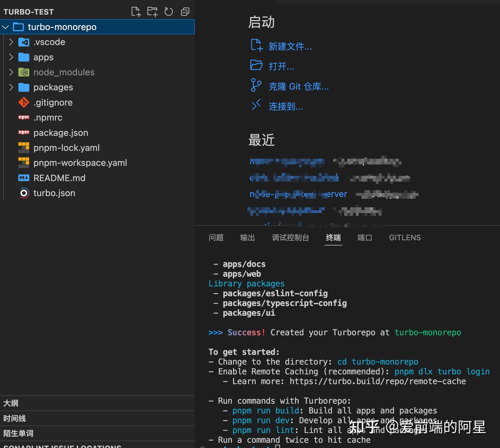Click the 新建文件... link
This screenshot has width=500, height=448.
point(290,46)
